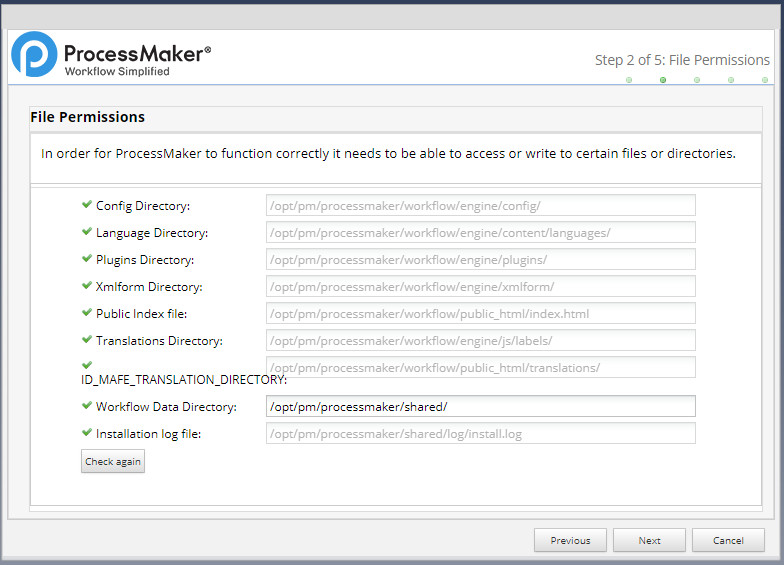784x565 pixels.
Task: Click the green checkmark beside Plugins Directory
Action: coord(87,258)
